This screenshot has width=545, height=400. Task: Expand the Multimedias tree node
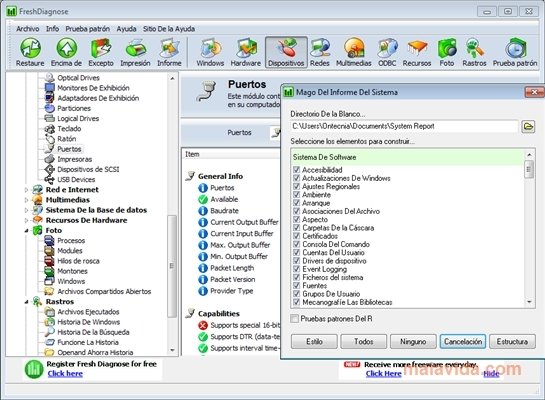(x=26, y=200)
